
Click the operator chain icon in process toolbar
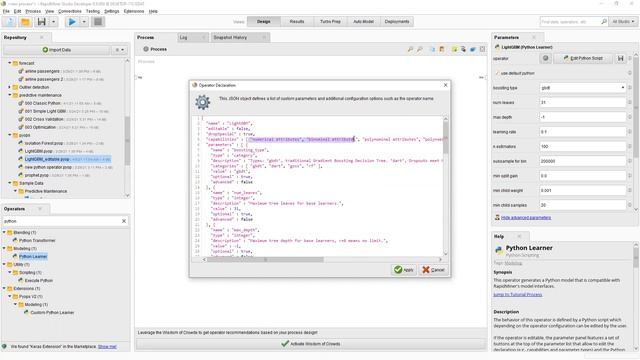pos(463,49)
